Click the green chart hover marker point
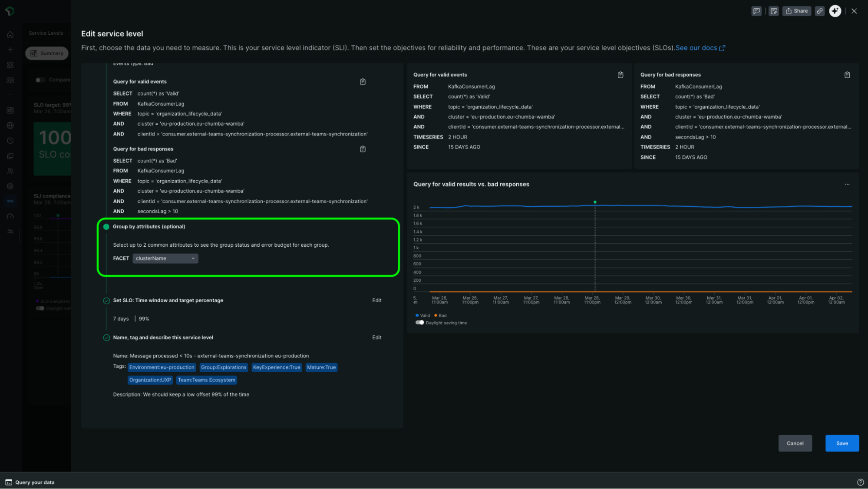 [595, 202]
